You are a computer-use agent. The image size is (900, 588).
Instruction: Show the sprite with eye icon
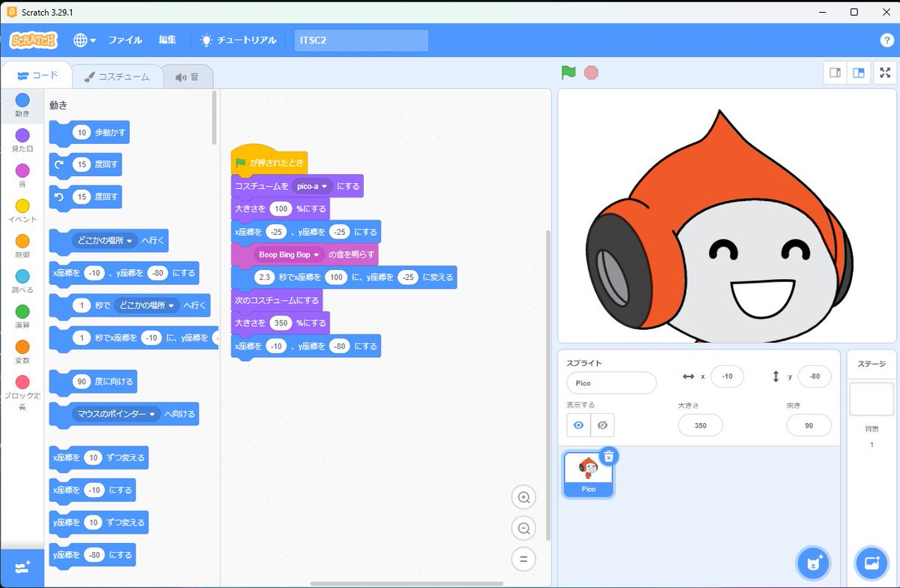click(578, 425)
